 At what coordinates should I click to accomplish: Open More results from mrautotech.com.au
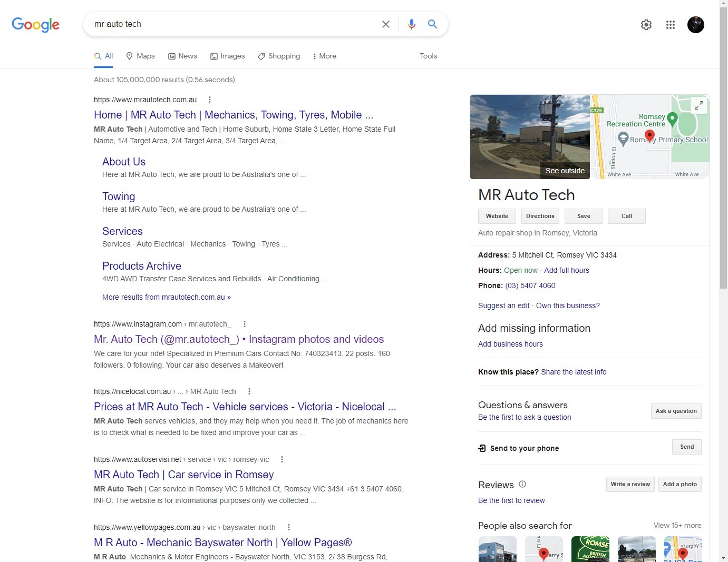click(167, 297)
